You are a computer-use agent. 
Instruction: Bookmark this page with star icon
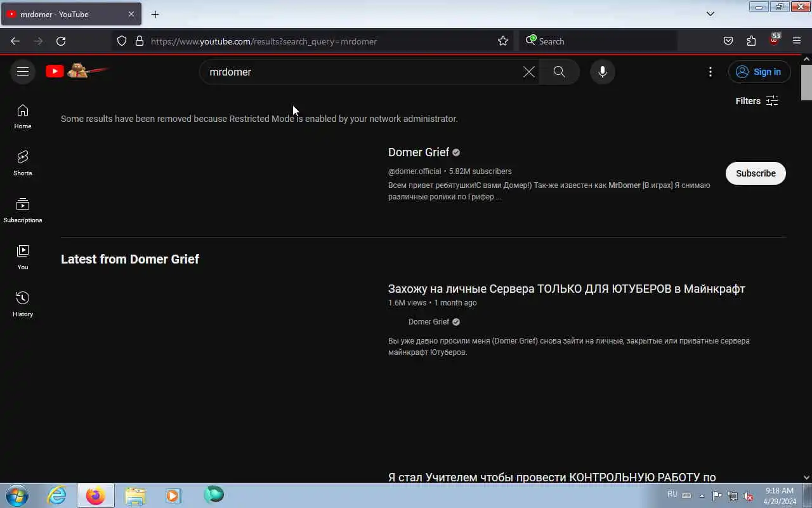(x=503, y=41)
